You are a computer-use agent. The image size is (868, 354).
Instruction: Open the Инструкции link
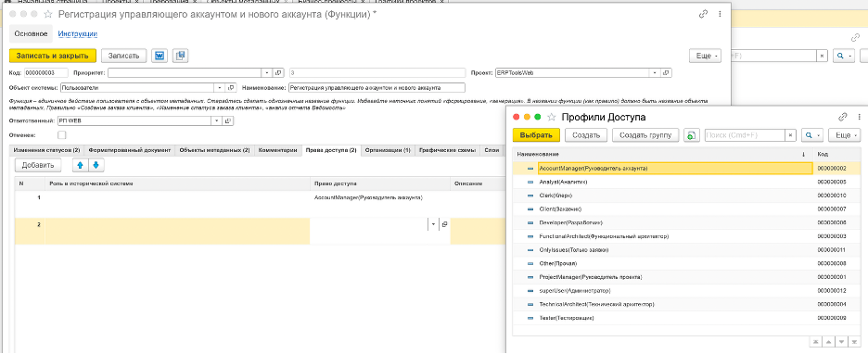78,33
